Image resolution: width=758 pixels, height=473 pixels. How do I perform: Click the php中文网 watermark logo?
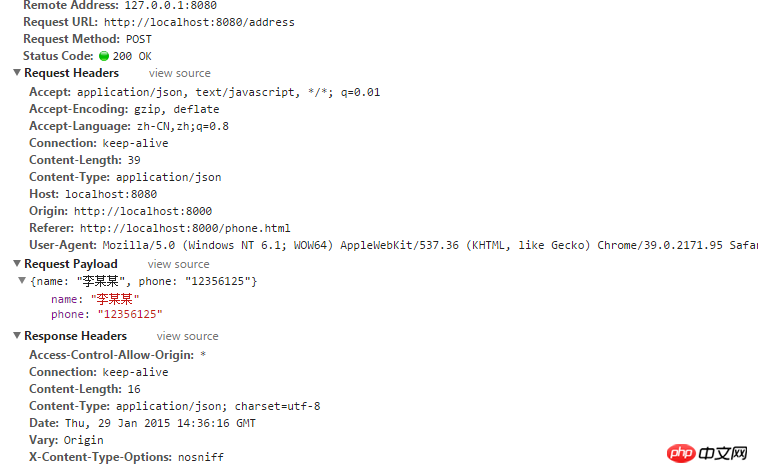click(x=709, y=455)
